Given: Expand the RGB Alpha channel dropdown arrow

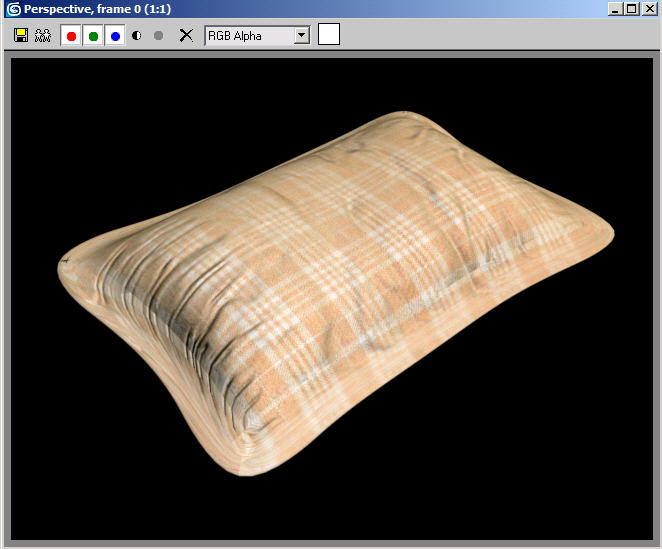Looking at the screenshot, I should click(x=301, y=35).
